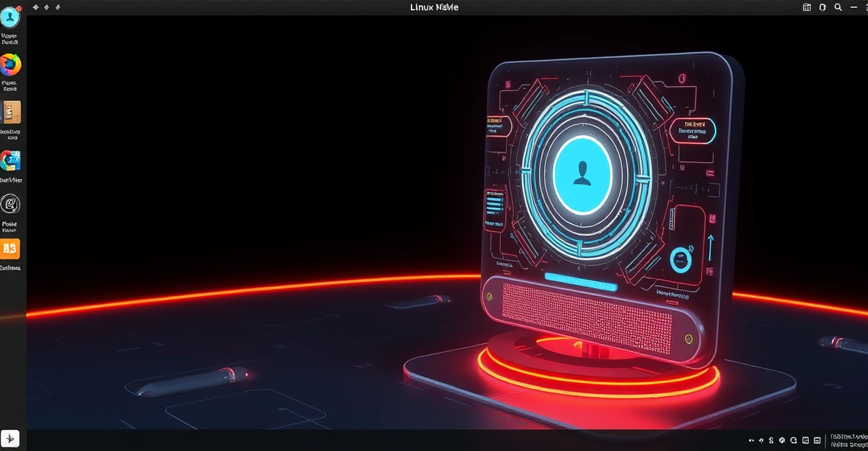This screenshot has height=451, width=868.
Task: Click the Linux NaMe title text
Action: [434, 7]
